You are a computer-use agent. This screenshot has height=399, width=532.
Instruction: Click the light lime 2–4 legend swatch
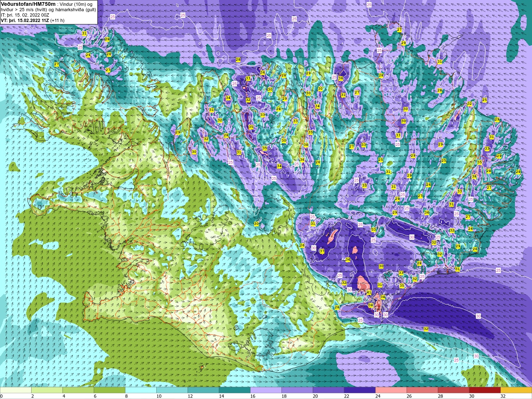pyautogui.click(x=47, y=390)
